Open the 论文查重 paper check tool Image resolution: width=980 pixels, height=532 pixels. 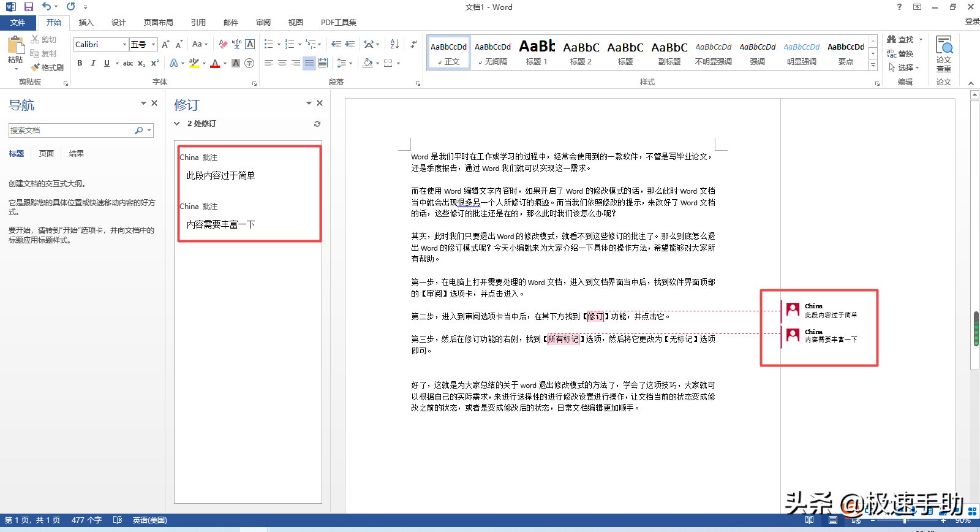point(943,54)
